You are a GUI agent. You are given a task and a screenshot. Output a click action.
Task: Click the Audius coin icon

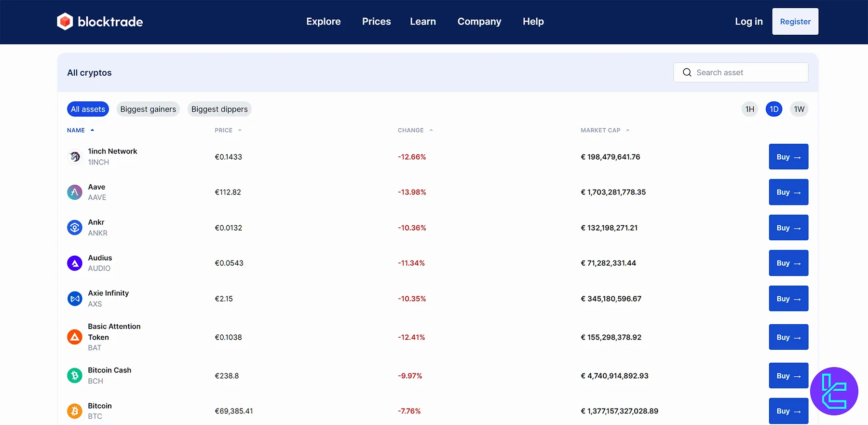[75, 263]
